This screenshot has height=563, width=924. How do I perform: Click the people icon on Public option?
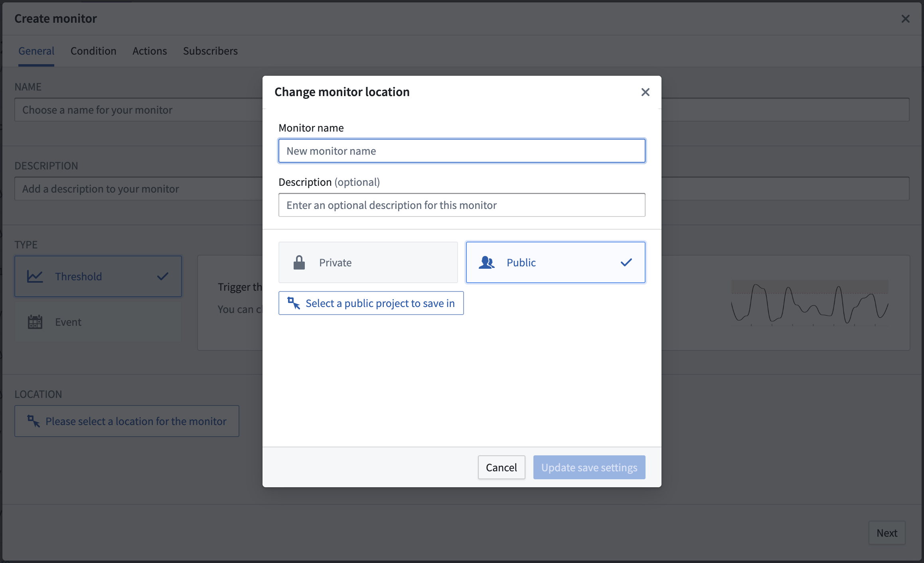coord(486,263)
